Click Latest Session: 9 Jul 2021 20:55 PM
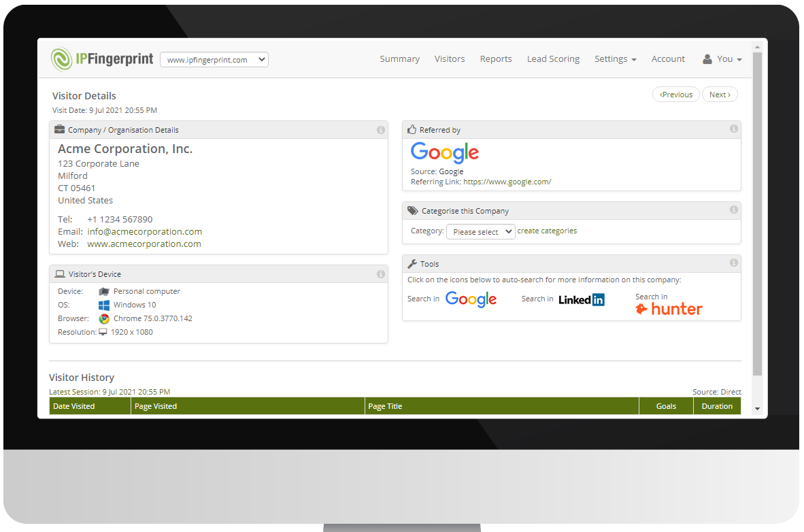The image size is (804, 532). pos(110,392)
